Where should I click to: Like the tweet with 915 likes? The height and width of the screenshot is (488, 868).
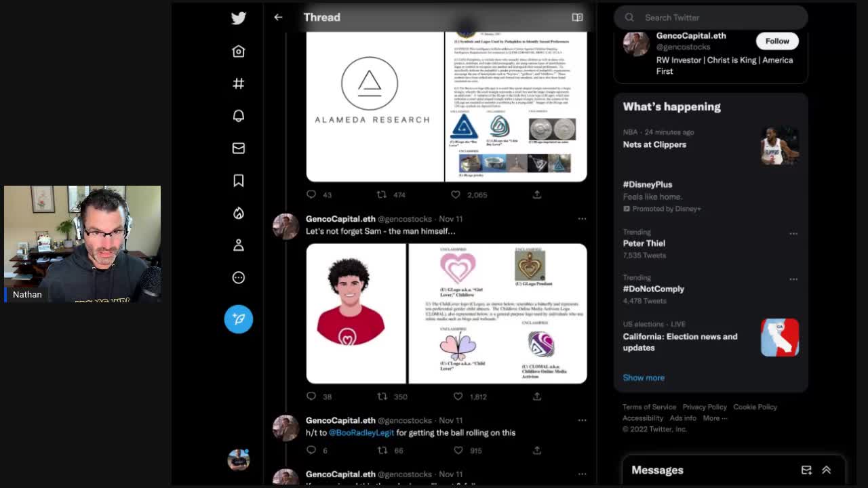pos(458,450)
